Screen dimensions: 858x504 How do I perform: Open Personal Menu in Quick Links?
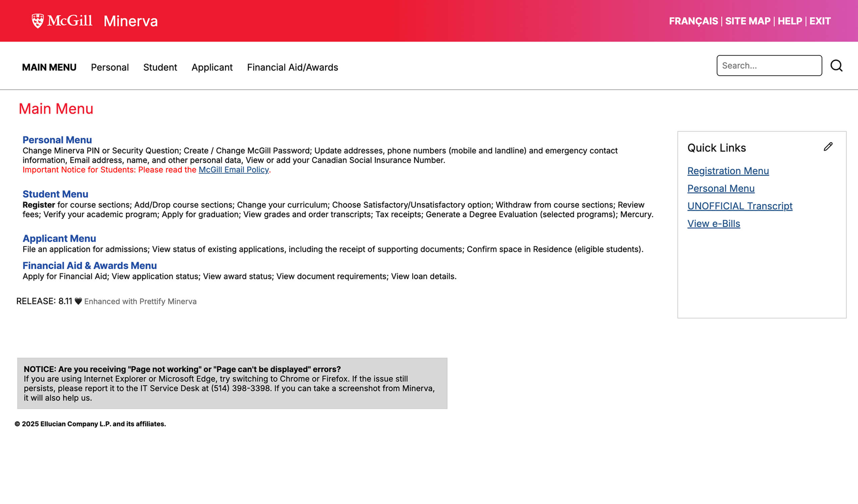(x=721, y=188)
